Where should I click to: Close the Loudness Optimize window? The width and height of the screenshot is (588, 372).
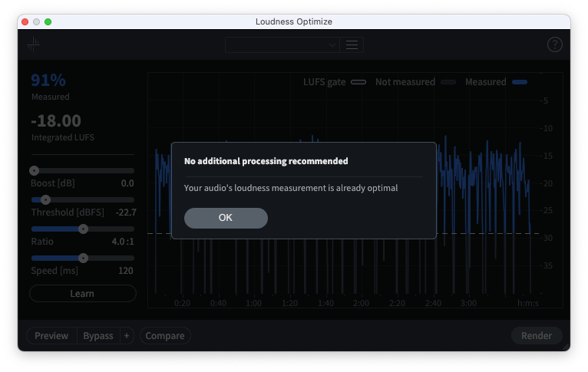click(25, 21)
